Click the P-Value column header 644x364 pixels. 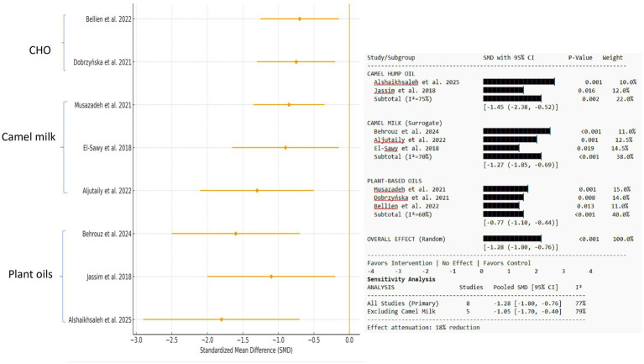click(580, 57)
